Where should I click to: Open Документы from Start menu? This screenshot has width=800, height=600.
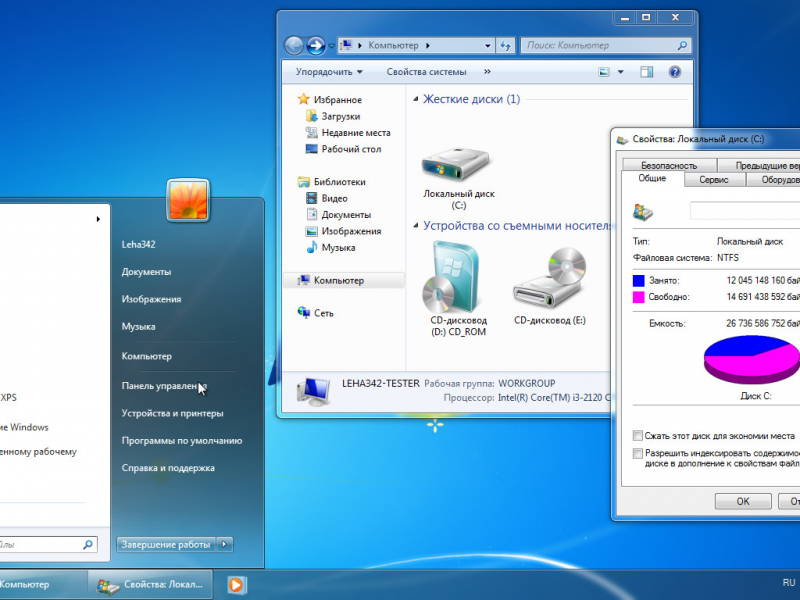pos(146,272)
